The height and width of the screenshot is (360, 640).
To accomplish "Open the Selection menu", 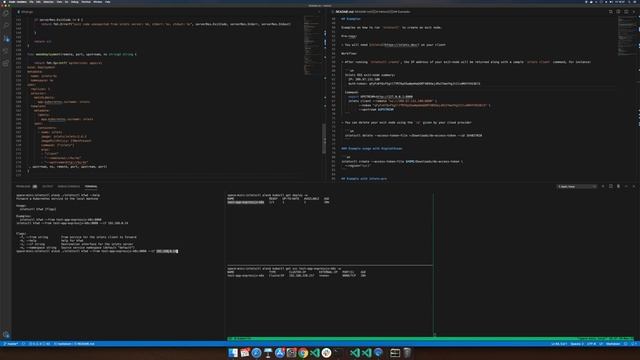I will 48,2.
